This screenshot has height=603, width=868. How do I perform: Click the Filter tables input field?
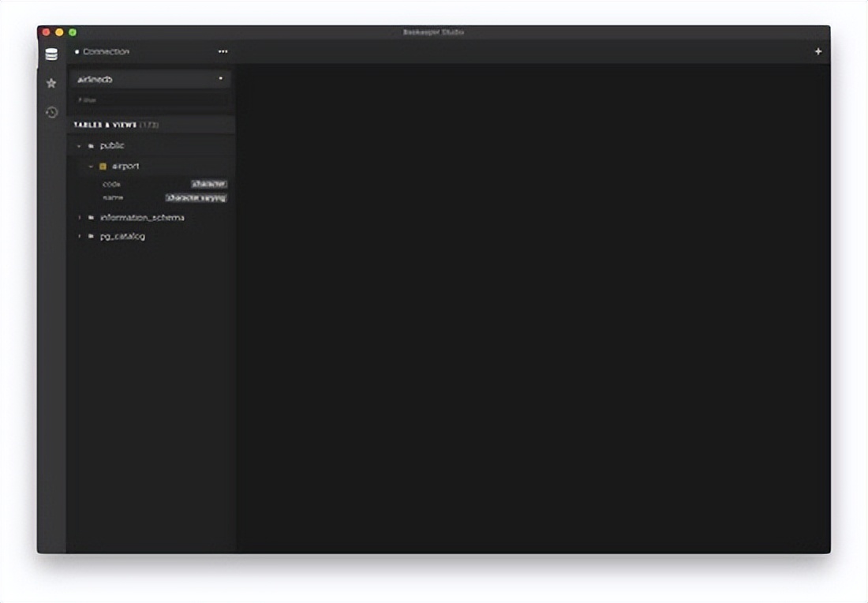tap(150, 100)
